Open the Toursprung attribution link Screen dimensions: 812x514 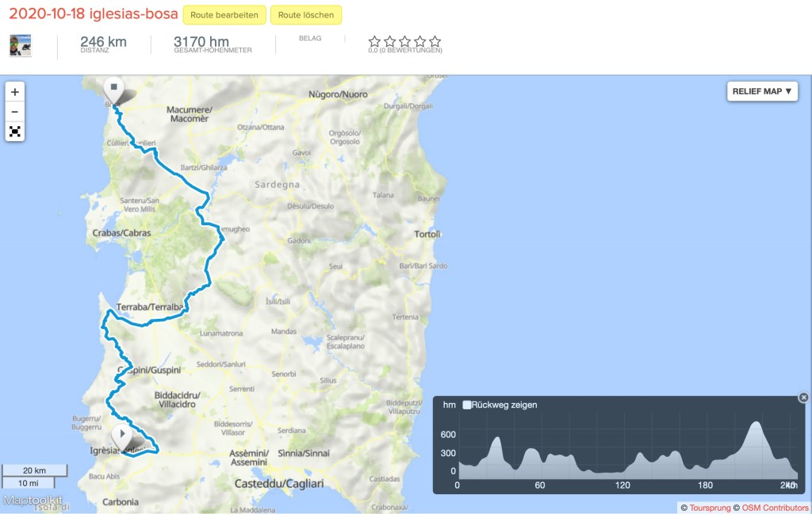[709, 508]
